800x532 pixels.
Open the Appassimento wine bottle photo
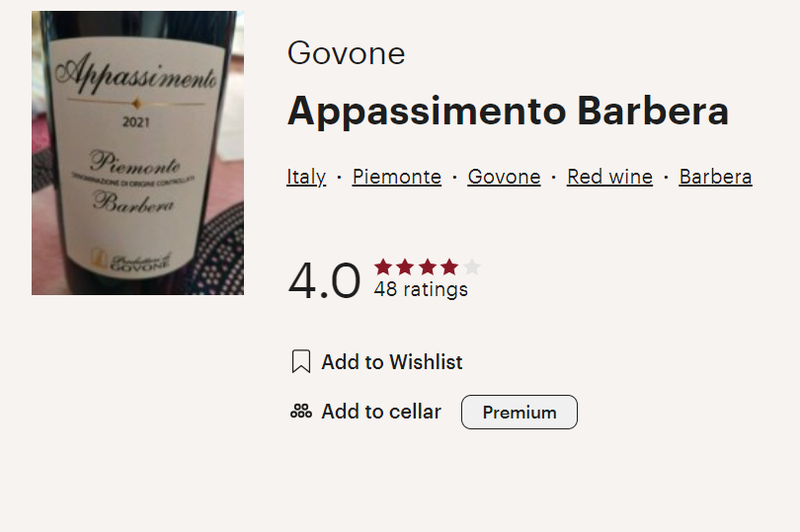point(137,153)
